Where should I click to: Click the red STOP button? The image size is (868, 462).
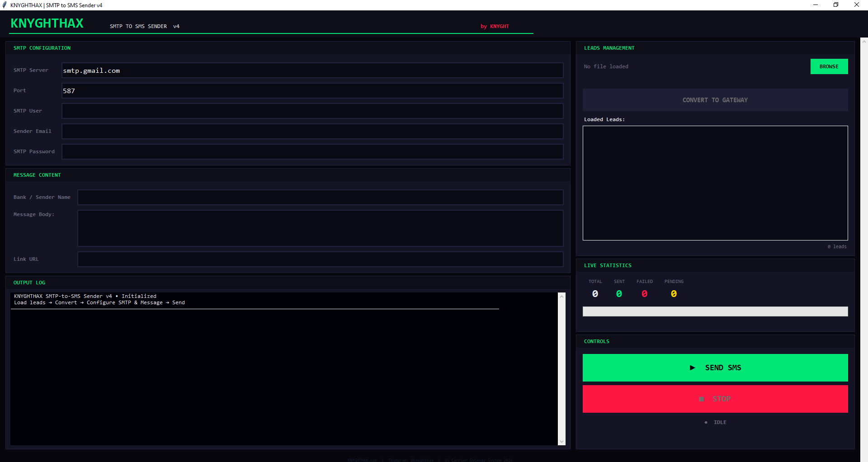pyautogui.click(x=715, y=399)
